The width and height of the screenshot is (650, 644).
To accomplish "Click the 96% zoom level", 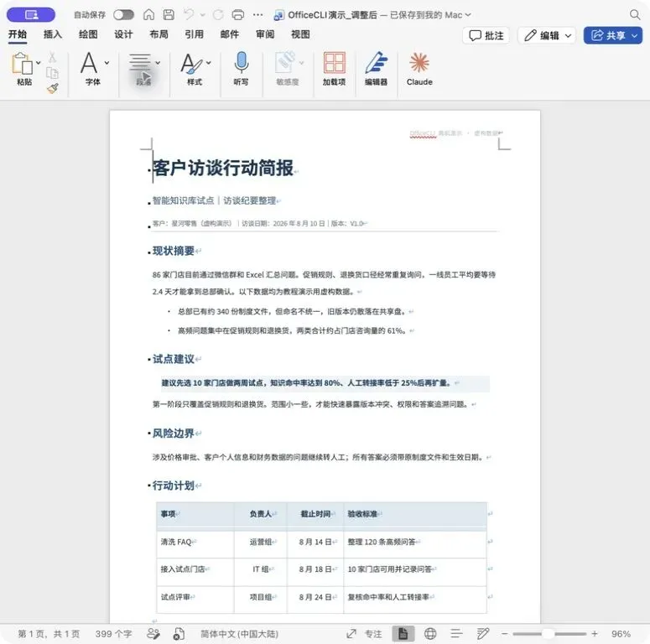I will tap(621, 634).
